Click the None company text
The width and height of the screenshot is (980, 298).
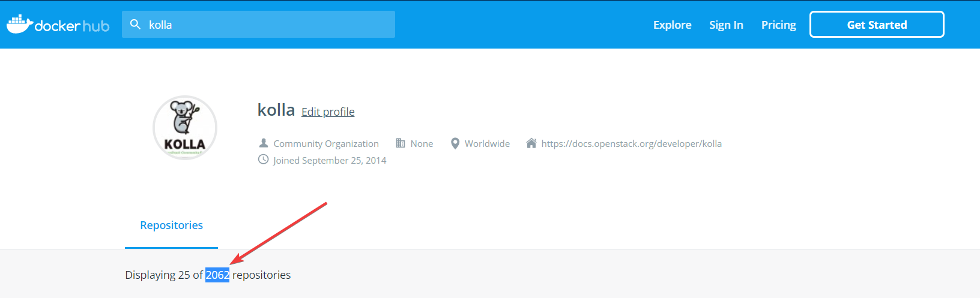(x=422, y=144)
